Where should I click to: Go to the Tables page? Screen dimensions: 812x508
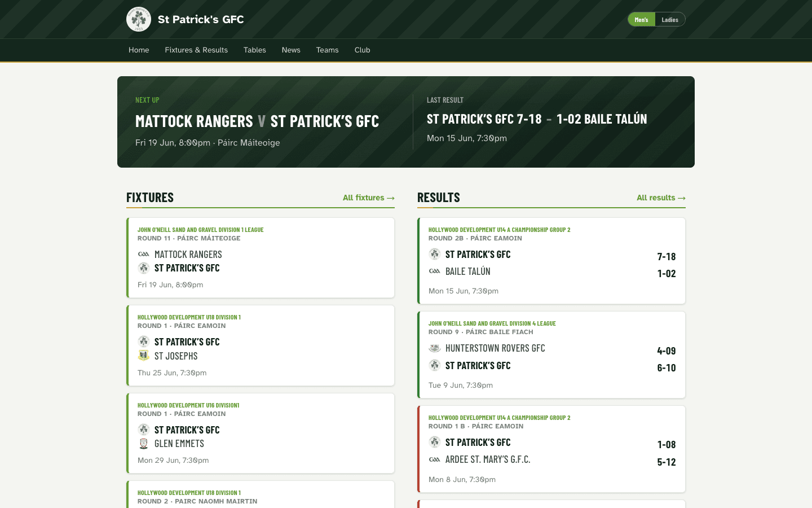click(x=255, y=50)
